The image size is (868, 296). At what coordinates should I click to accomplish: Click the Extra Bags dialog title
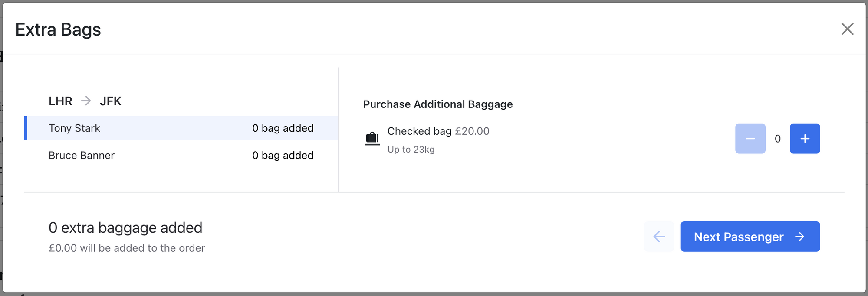click(x=58, y=29)
